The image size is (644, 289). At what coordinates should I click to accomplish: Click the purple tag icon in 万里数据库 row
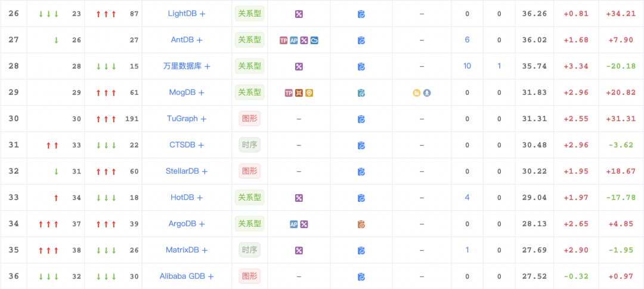click(299, 67)
